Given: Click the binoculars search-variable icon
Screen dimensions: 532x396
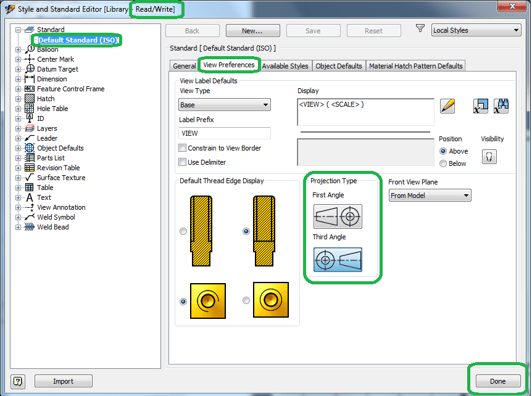Looking at the screenshot, I should coord(501,105).
